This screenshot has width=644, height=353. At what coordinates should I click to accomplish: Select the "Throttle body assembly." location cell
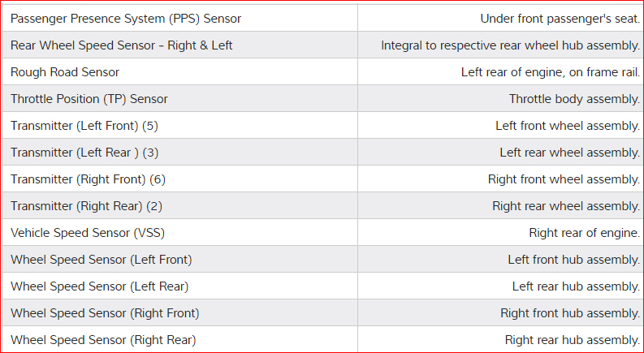pyautogui.click(x=574, y=99)
